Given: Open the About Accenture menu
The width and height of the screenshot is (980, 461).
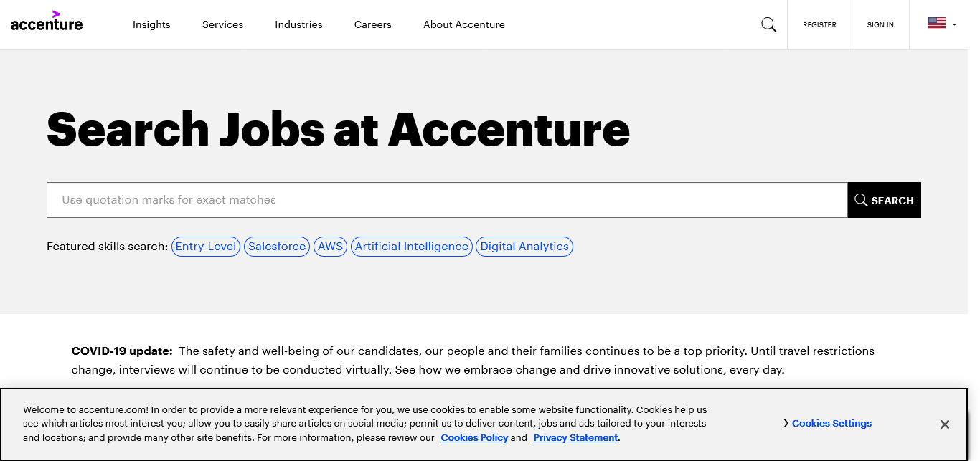Looking at the screenshot, I should 464,24.
